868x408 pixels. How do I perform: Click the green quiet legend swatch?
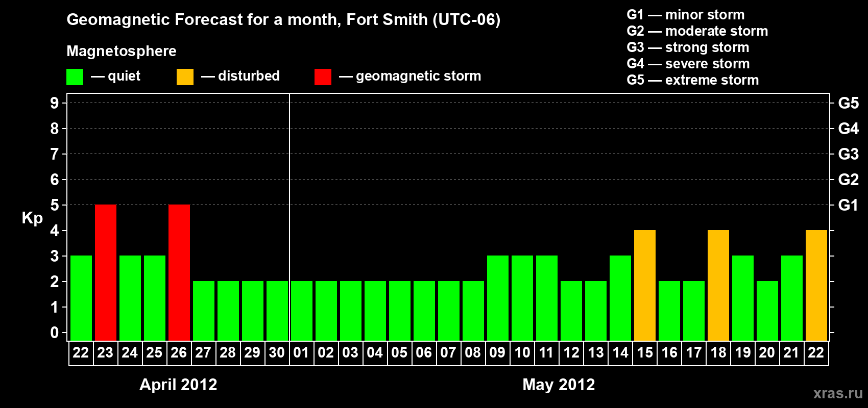75,77
